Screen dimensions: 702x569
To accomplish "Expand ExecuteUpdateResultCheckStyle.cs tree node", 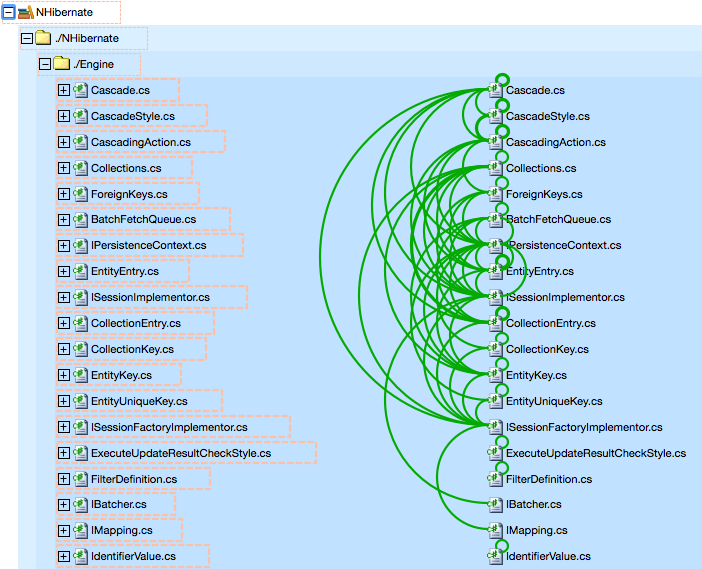I will coord(64,453).
